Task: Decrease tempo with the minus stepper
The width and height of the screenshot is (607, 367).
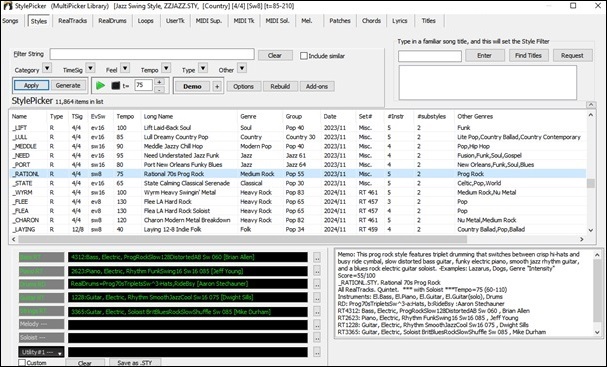Action: tap(159, 90)
